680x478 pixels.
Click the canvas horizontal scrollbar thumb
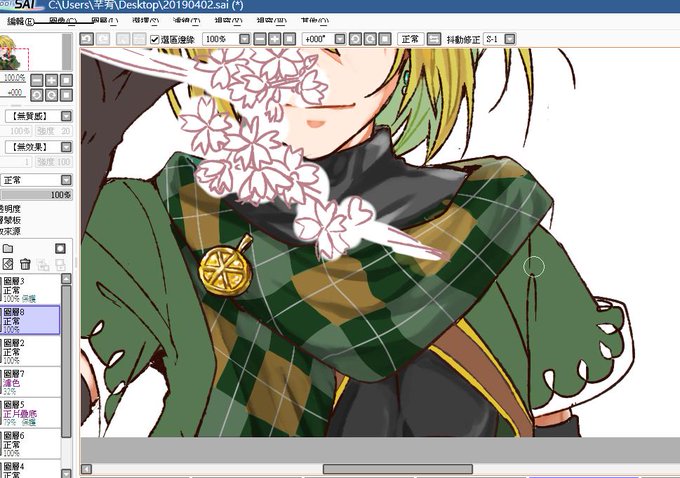(398, 469)
